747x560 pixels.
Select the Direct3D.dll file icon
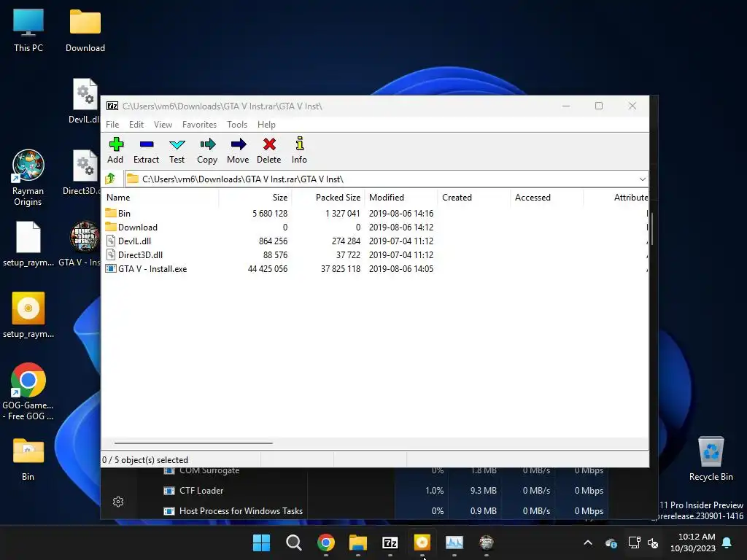click(111, 254)
